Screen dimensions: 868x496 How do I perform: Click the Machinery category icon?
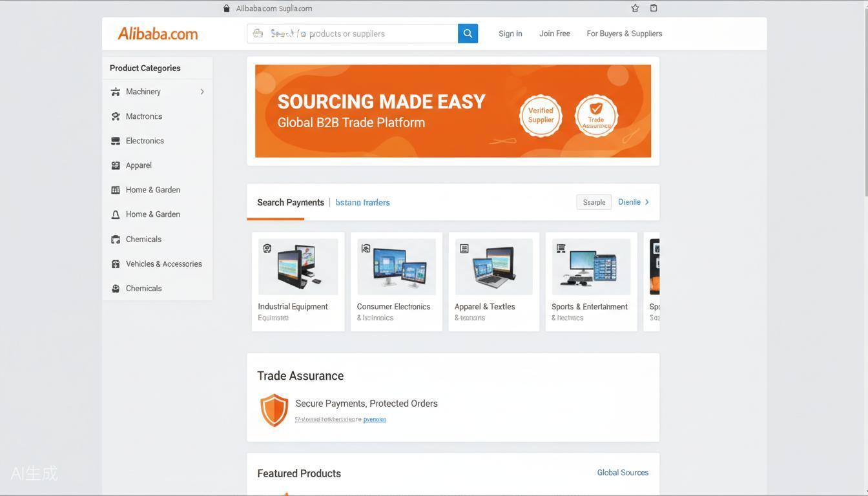[x=116, y=92]
